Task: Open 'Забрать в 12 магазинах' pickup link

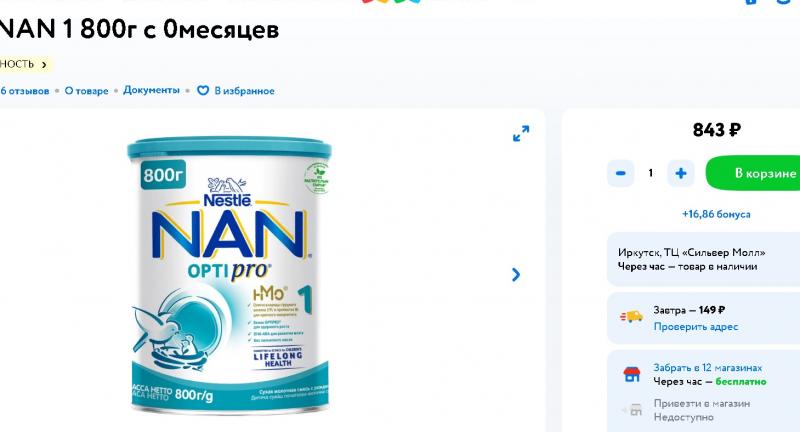Action: tap(708, 367)
